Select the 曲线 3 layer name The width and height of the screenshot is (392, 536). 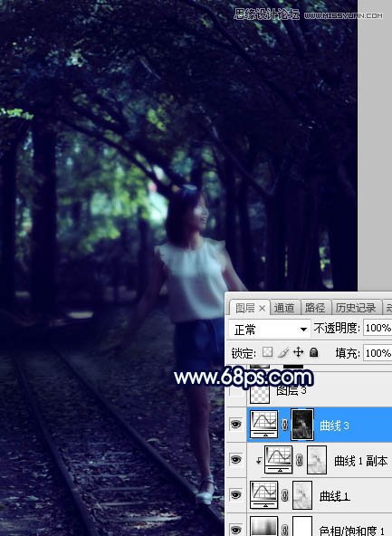(x=334, y=426)
